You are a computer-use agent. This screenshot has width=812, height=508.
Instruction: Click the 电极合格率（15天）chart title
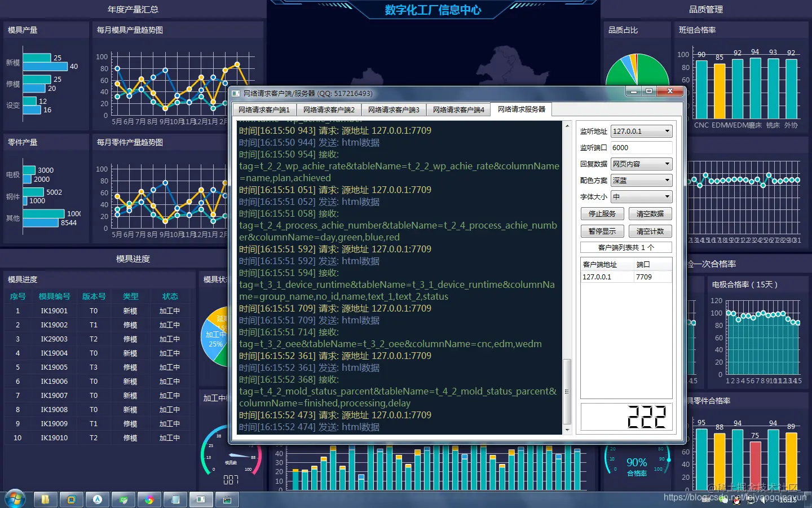(744, 284)
